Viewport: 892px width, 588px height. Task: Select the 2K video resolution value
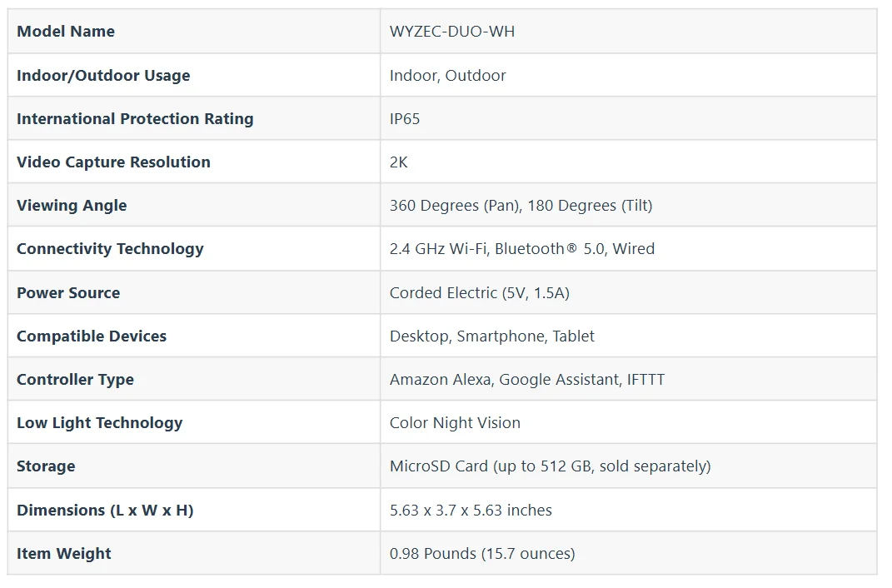399,162
